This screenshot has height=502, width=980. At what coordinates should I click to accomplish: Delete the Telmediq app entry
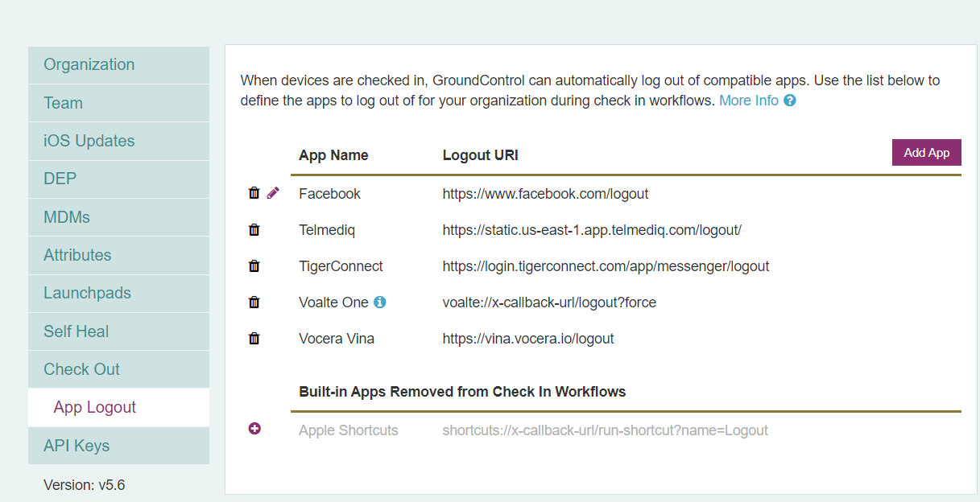click(x=254, y=230)
